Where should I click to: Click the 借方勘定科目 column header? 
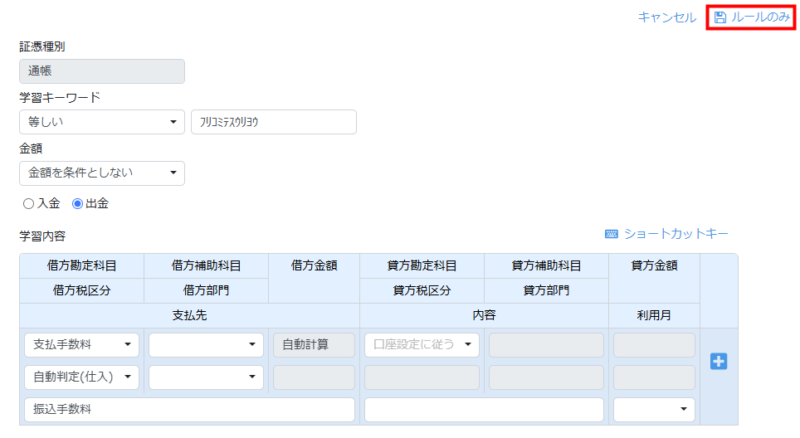(x=81, y=266)
